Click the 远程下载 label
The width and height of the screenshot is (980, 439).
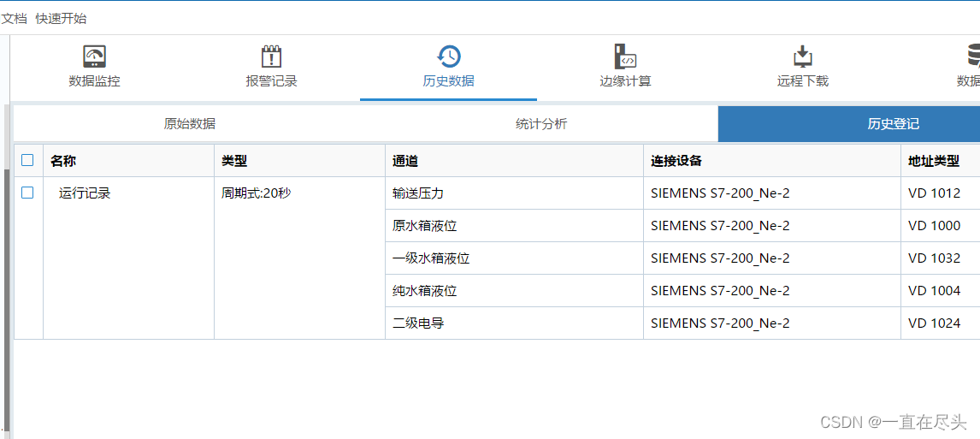pyautogui.click(x=802, y=81)
